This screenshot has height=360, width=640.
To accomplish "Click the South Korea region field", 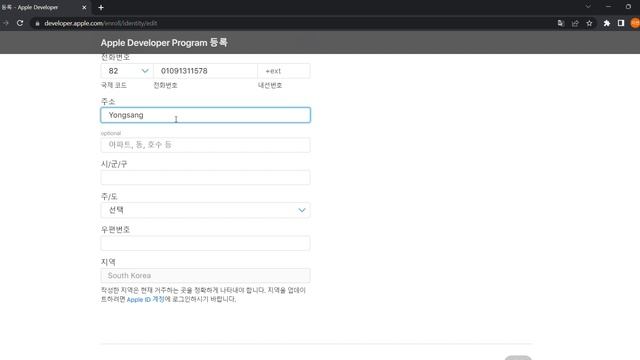I will point(205,276).
